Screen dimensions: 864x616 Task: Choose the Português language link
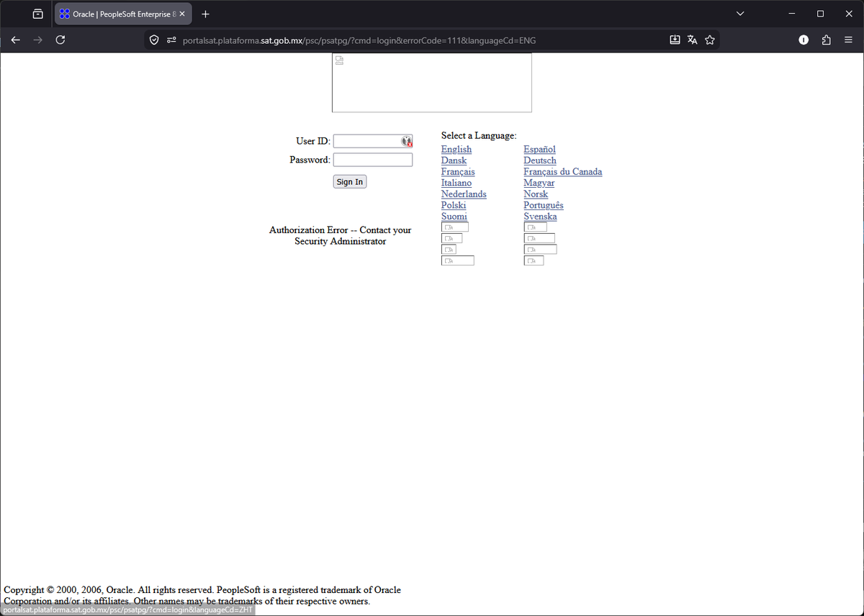(x=544, y=205)
